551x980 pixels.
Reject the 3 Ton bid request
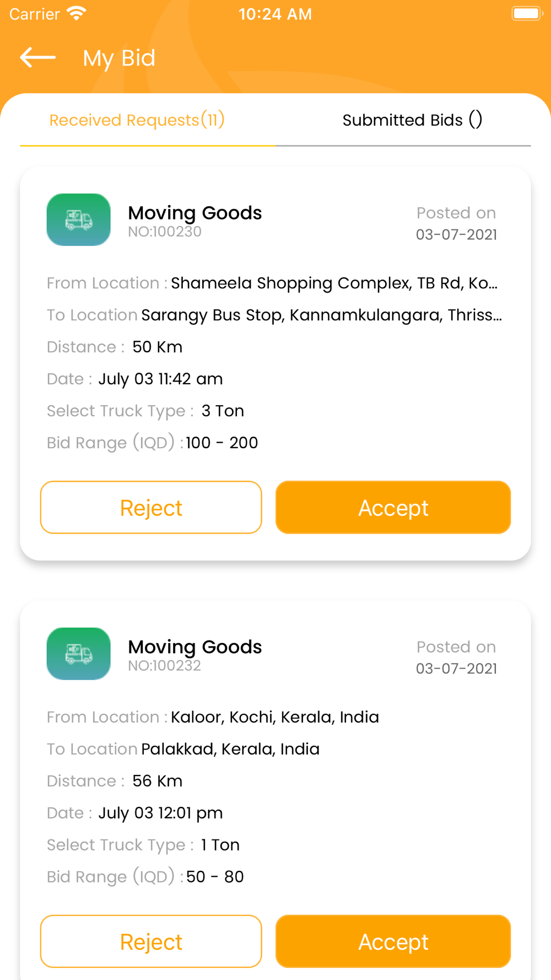click(151, 508)
